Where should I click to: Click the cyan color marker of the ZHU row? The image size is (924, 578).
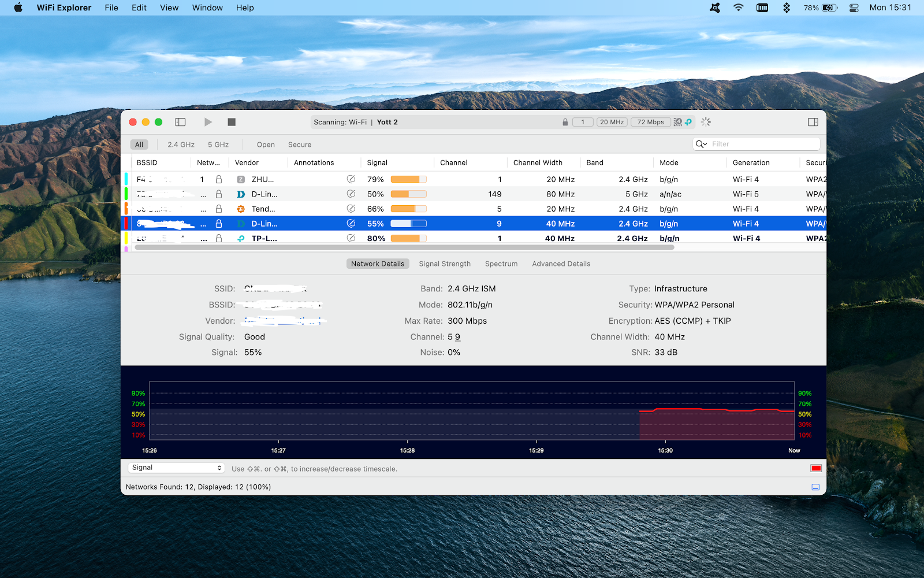(x=126, y=179)
